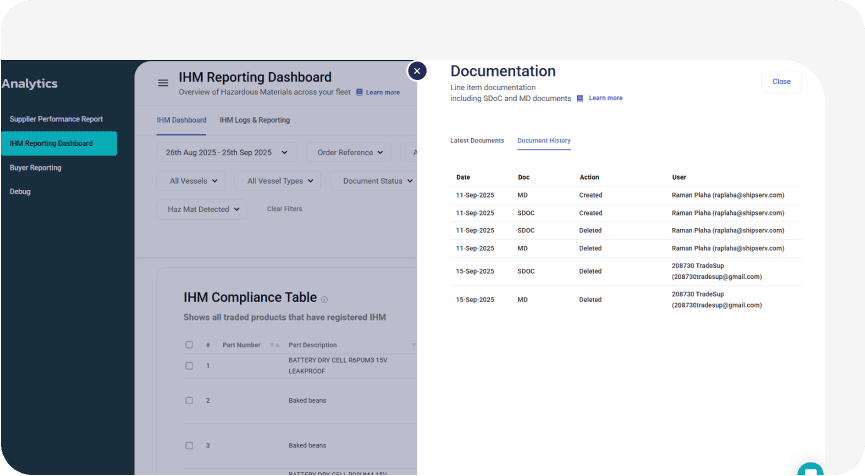The height and width of the screenshot is (476, 865).
Task: Click BATTERY DRY CELL R6PUM3 15V LEAKPROOF description
Action: pyautogui.click(x=338, y=366)
